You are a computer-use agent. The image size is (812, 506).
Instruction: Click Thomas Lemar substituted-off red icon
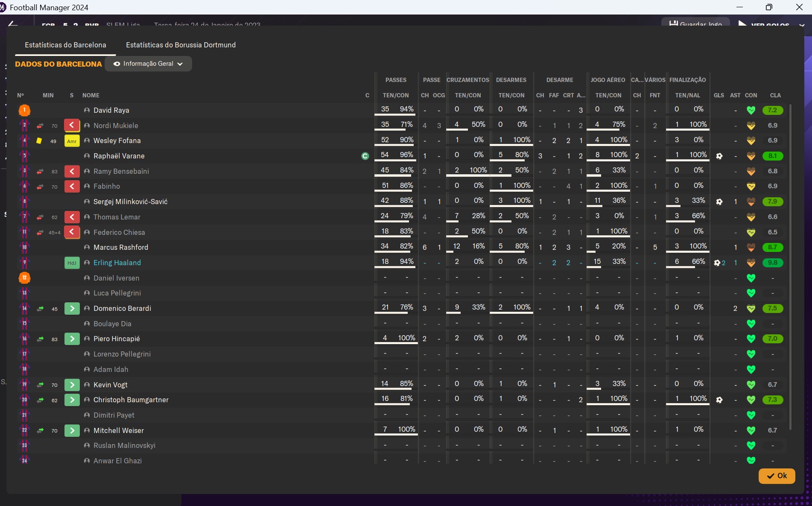[x=72, y=217]
